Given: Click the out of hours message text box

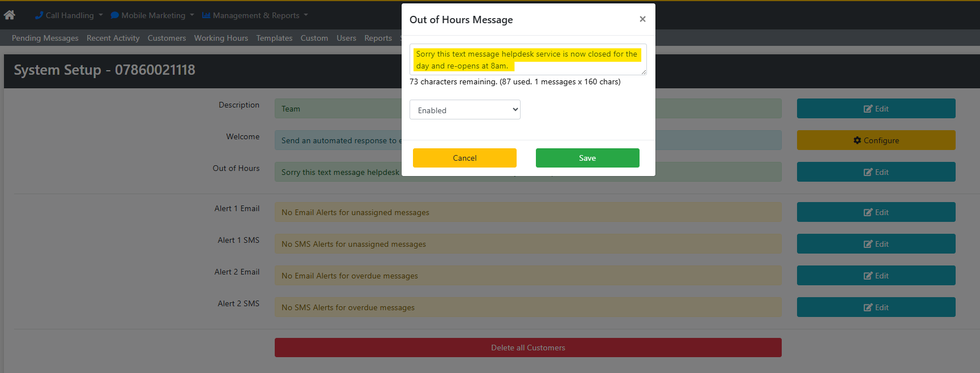Looking at the screenshot, I should (x=527, y=60).
